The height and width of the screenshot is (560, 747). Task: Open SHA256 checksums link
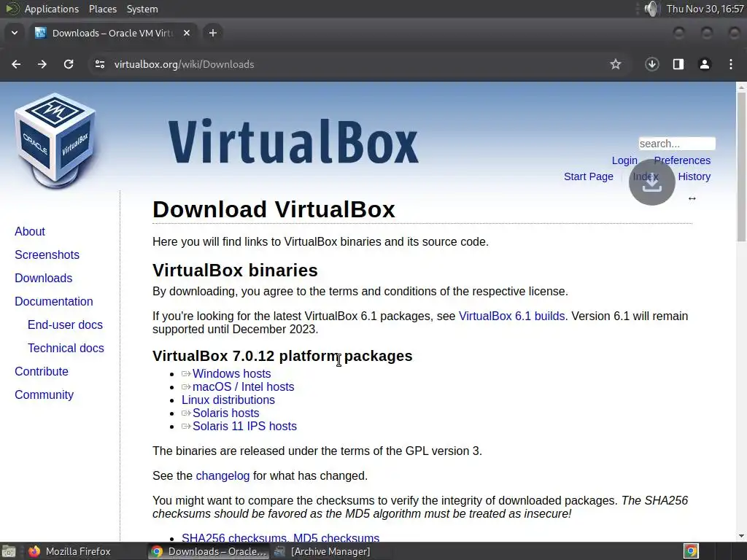(234, 537)
